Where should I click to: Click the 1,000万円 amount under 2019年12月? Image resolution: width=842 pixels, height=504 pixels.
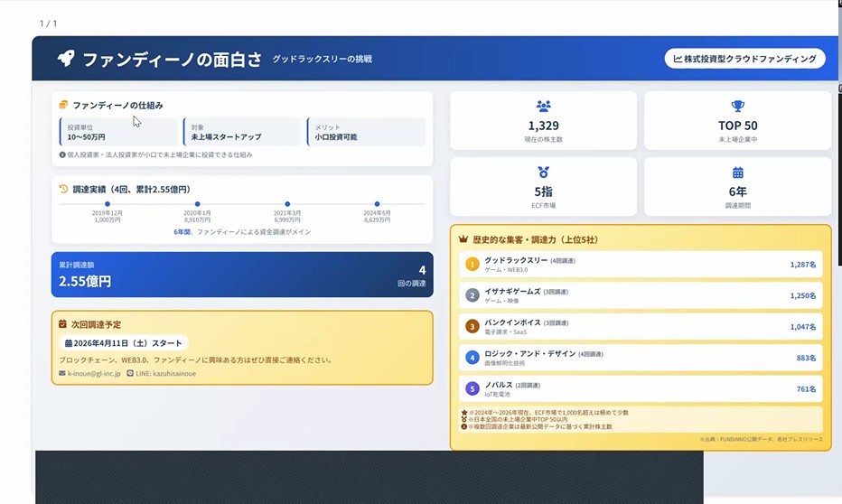point(108,220)
